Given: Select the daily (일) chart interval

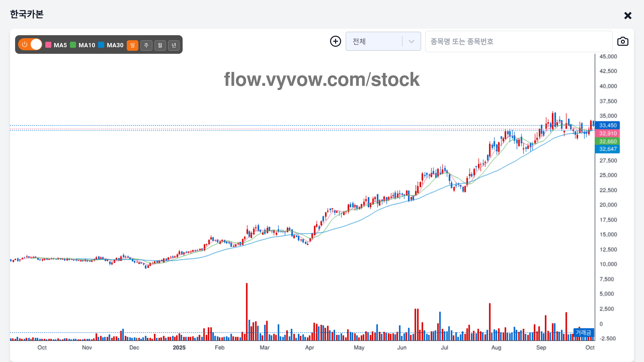Looking at the screenshot, I should coord(132,45).
